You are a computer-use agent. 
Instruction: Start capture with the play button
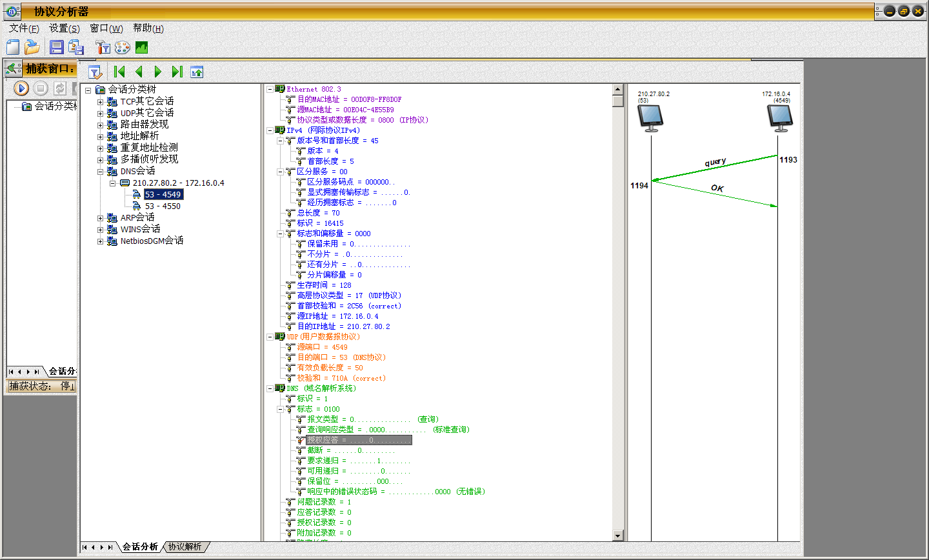tap(21, 88)
